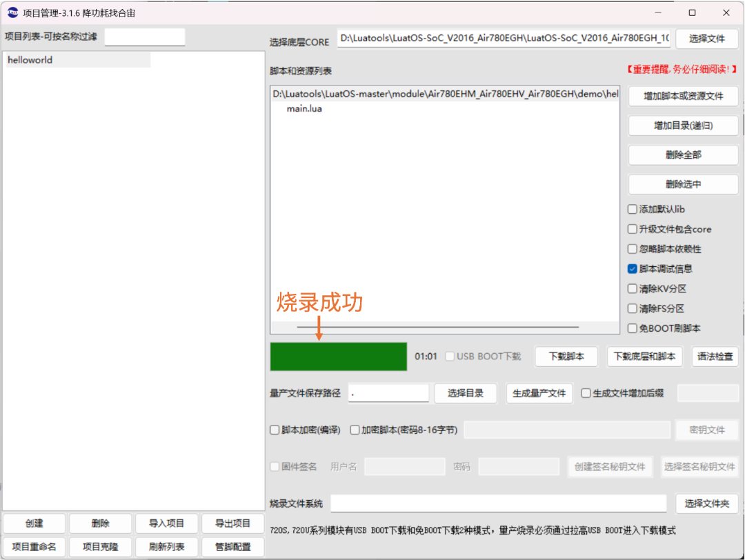Disable the checked 脚本调试信息 option
Screen dimensions: 745x560
(x=632, y=268)
